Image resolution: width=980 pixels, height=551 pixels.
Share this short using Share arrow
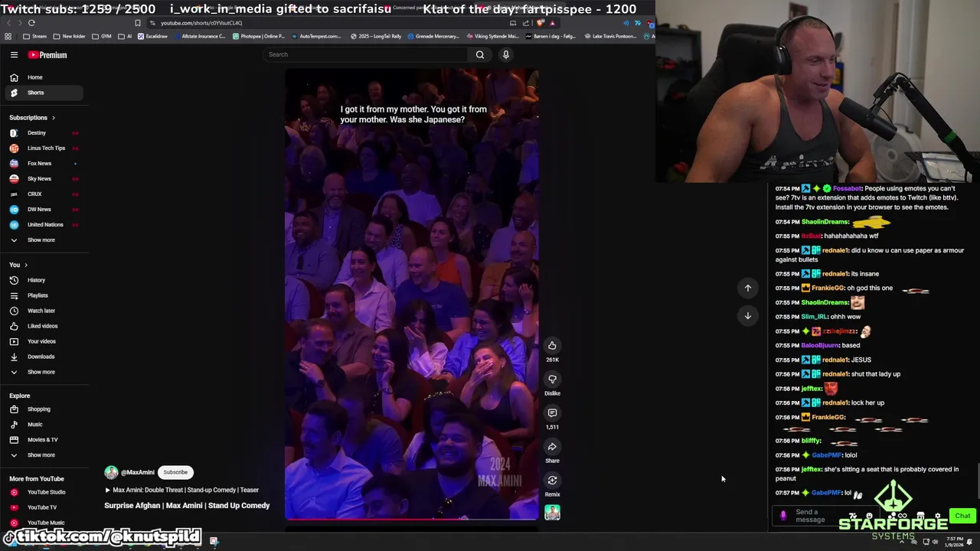coord(552,447)
